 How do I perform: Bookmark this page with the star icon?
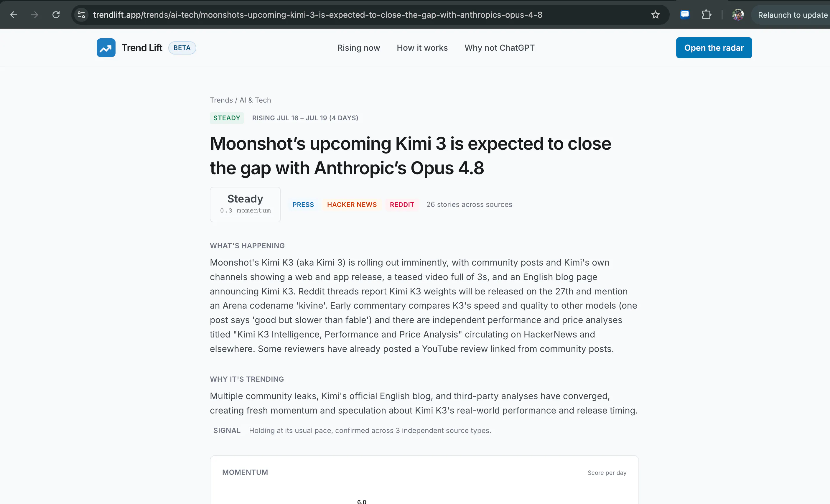click(655, 15)
